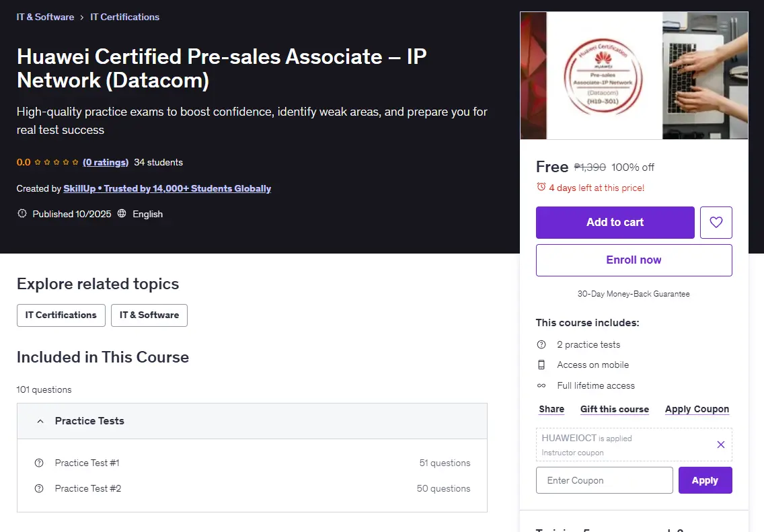This screenshot has width=764, height=532.
Task: Open the (0 ratings) link
Action: (x=106, y=162)
